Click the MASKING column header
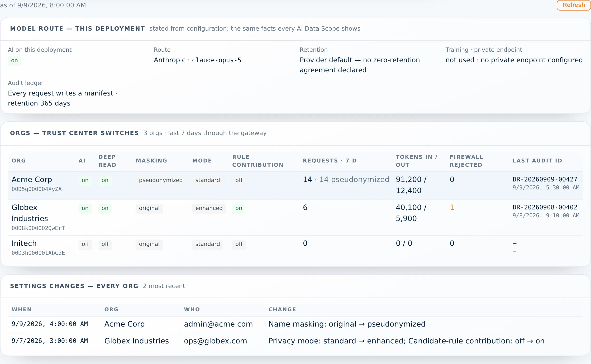 (151, 161)
